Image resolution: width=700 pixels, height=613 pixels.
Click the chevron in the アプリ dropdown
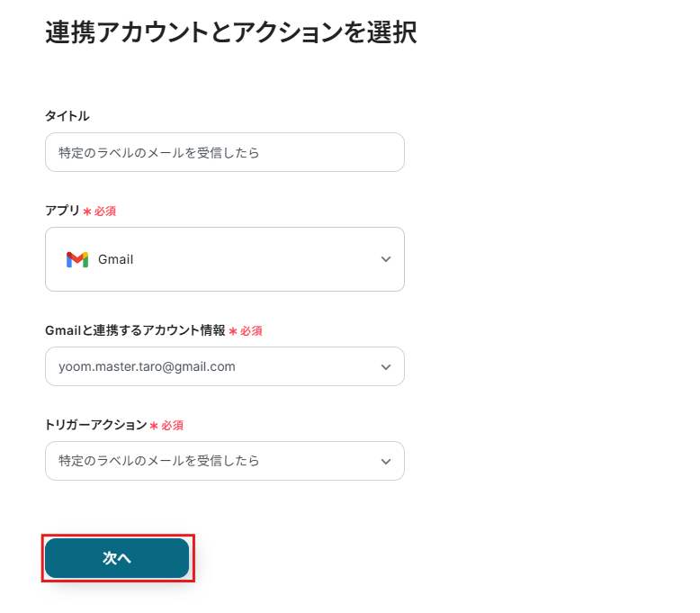[386, 259]
